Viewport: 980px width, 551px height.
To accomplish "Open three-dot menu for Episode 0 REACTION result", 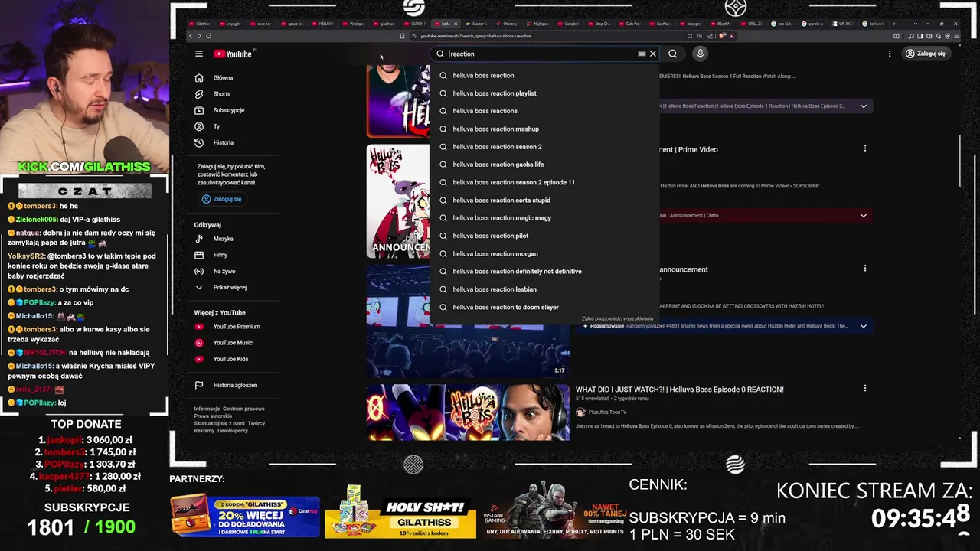I will 865,389.
